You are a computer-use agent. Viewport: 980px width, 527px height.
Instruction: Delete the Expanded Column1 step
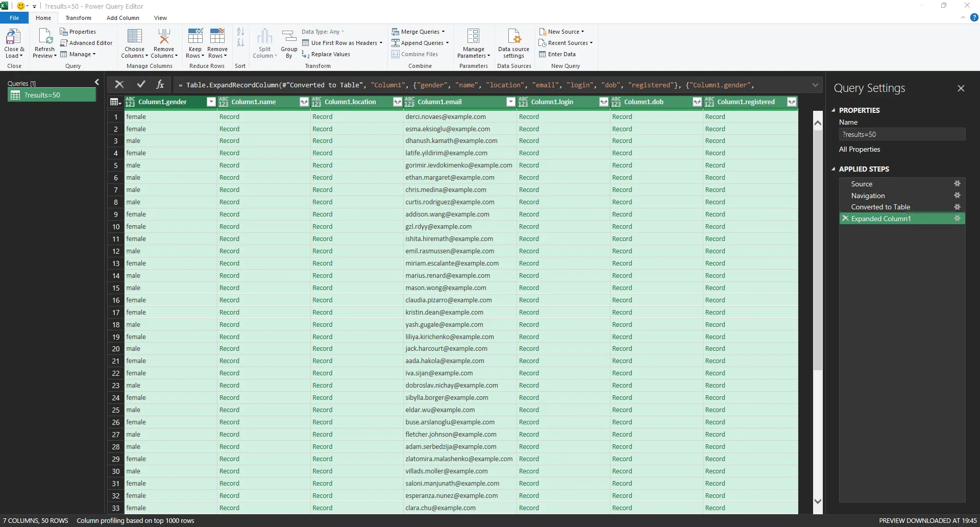tap(845, 219)
